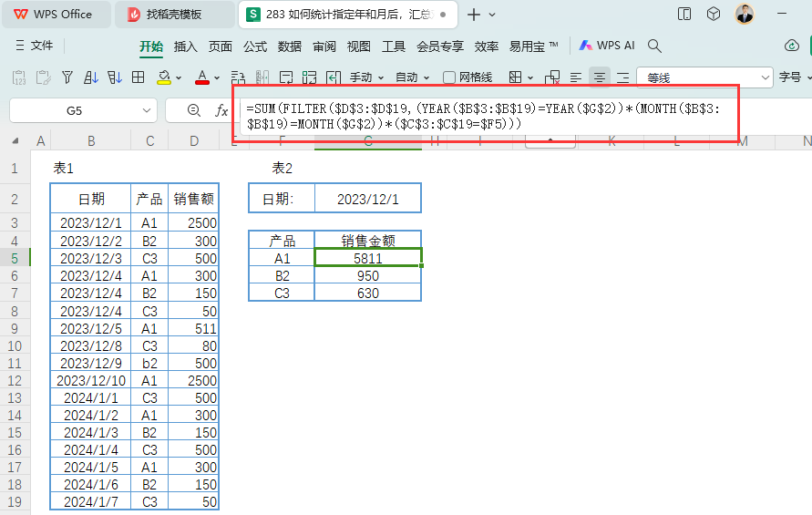
Task: Align text left
Action: 576,77
